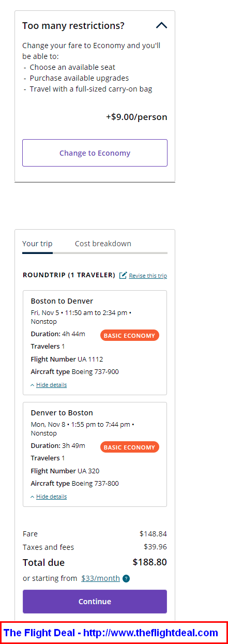Hide details for Boston to Denver flight
Viewport: 228px width, 644px height.
(x=51, y=385)
